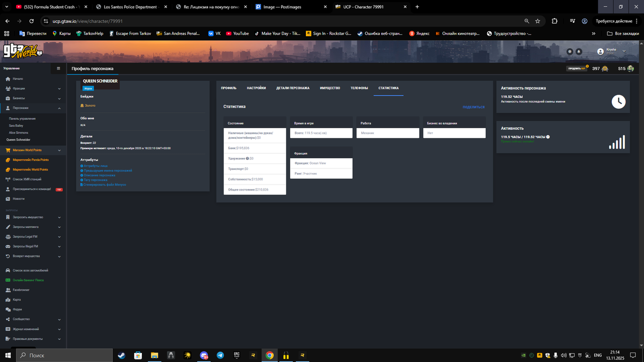Bookmark this page with star icon
The width and height of the screenshot is (644, 362).
538,21
